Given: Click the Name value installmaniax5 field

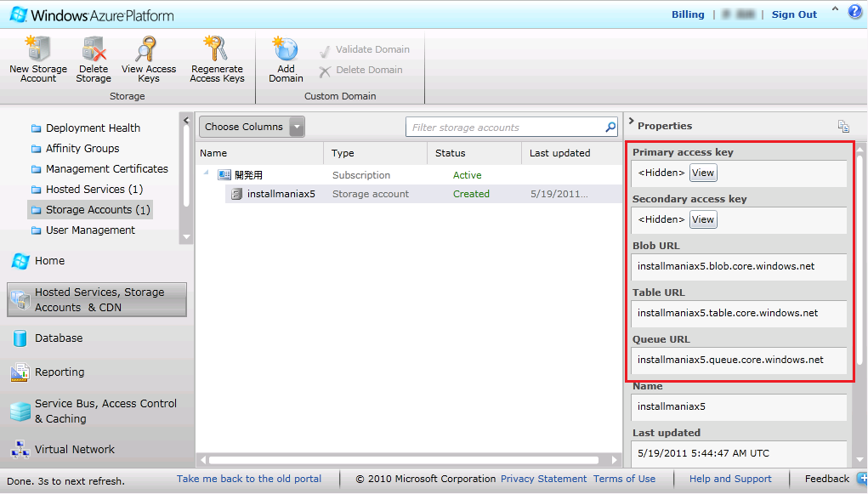Looking at the screenshot, I should click(x=739, y=407).
